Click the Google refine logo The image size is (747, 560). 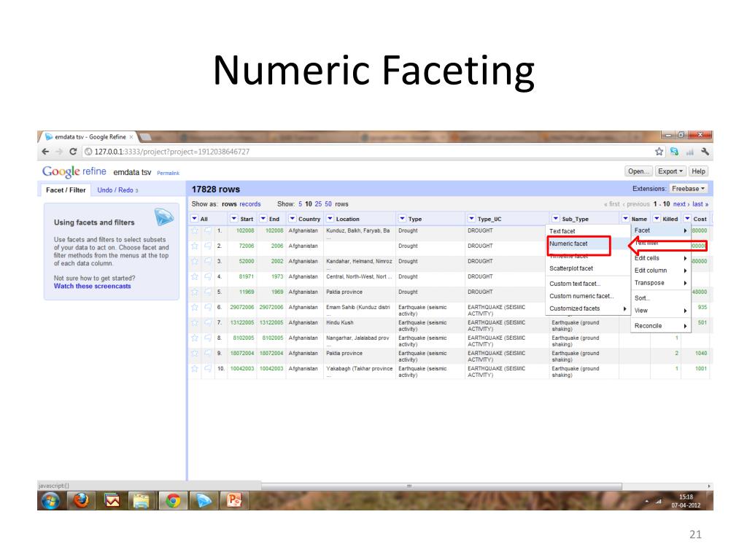(x=74, y=171)
